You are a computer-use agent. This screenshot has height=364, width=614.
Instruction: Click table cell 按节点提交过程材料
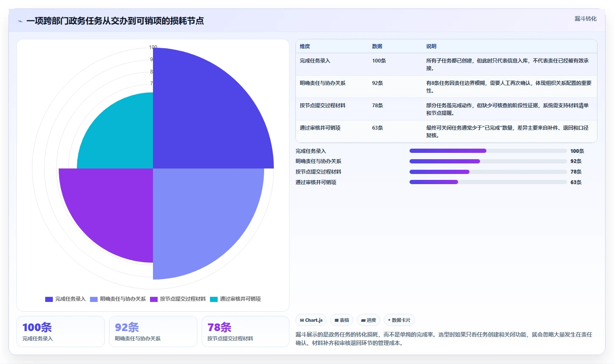(x=322, y=106)
